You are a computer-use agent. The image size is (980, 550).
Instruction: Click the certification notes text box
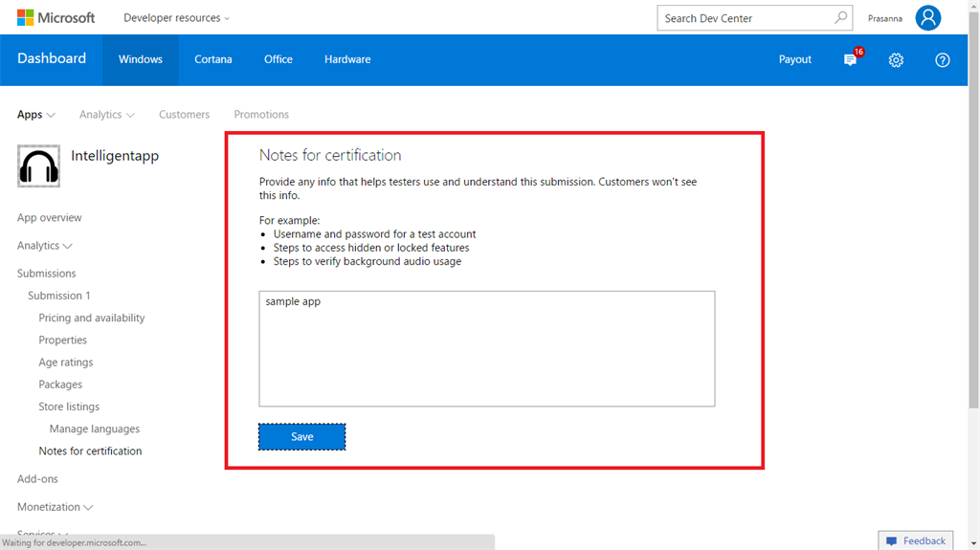[486, 349]
